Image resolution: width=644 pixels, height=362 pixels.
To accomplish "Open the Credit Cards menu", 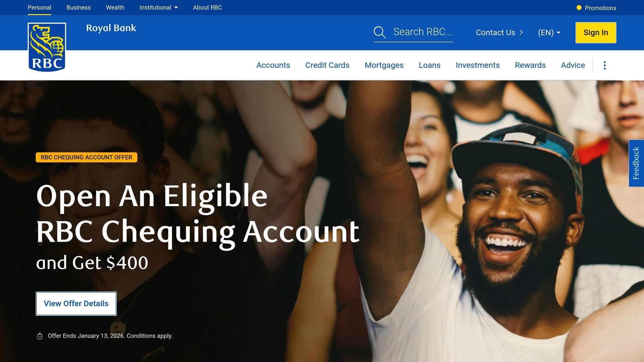I will (327, 65).
